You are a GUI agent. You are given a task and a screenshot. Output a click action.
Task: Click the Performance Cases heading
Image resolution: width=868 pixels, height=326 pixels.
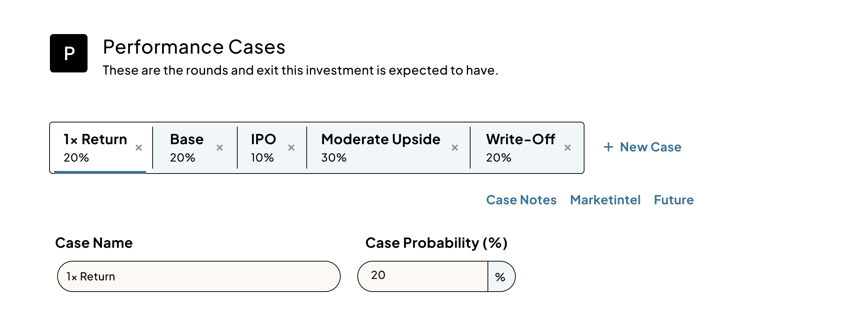(x=194, y=47)
